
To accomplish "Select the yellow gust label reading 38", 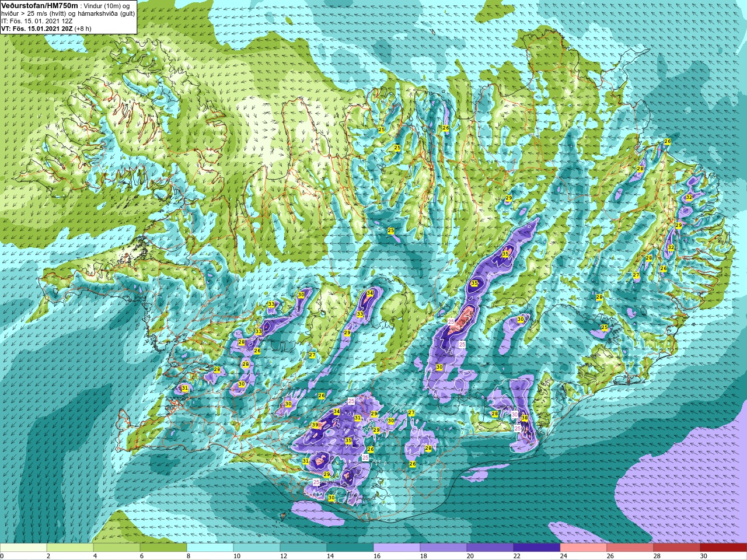I will point(525,418).
